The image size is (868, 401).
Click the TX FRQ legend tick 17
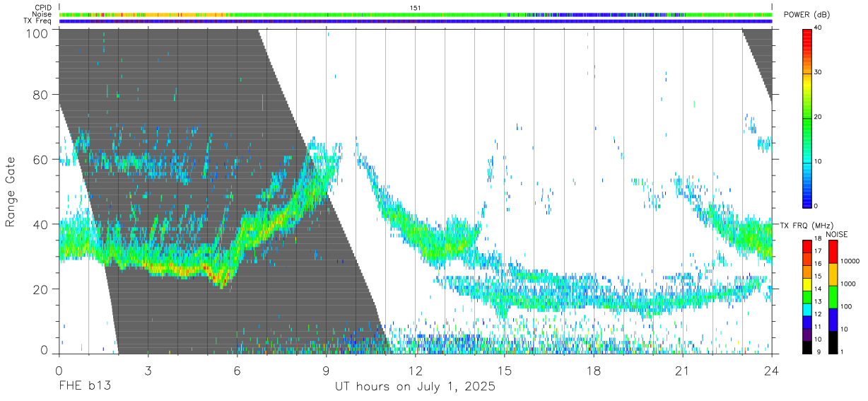[819, 250]
